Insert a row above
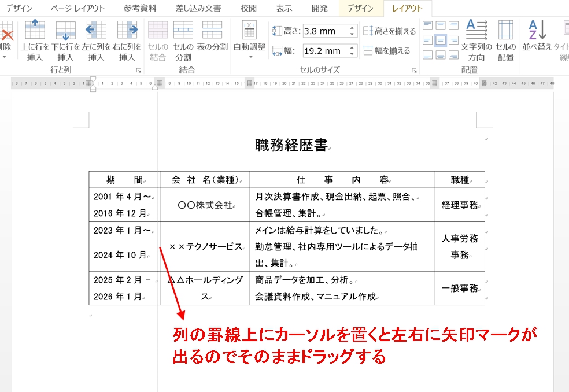569x392 pixels. (35, 40)
